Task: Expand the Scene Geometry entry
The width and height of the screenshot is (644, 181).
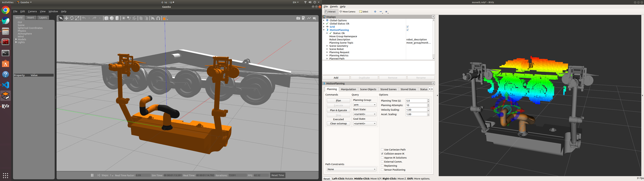Action: 327,46
